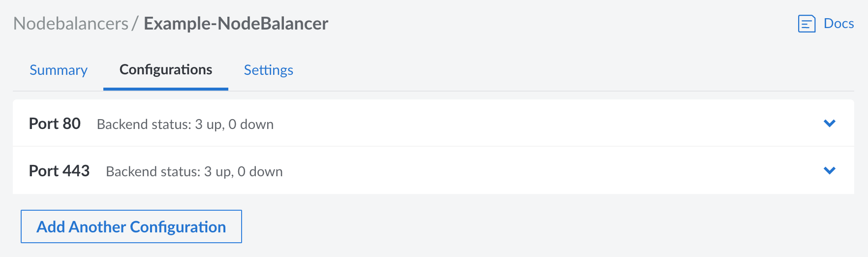Go back to Nodebalancers breadcrumb
The image size is (868, 257).
(x=71, y=24)
